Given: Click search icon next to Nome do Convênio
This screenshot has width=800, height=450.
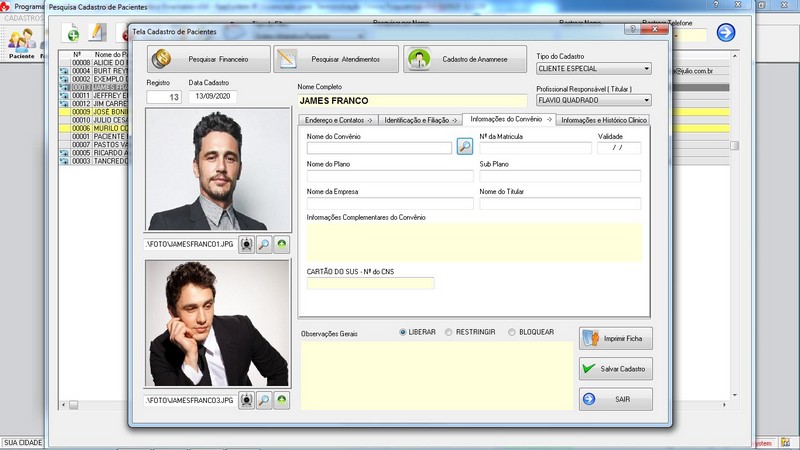Looking at the screenshot, I should [x=465, y=147].
